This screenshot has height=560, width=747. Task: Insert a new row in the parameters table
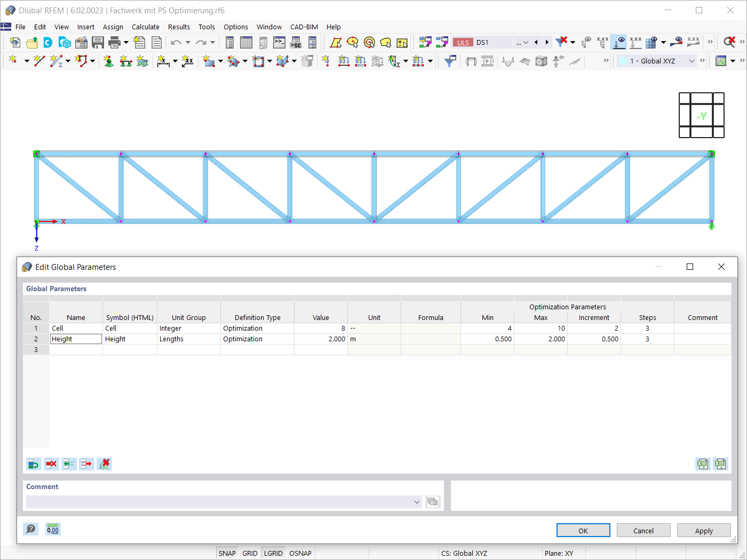(x=34, y=464)
